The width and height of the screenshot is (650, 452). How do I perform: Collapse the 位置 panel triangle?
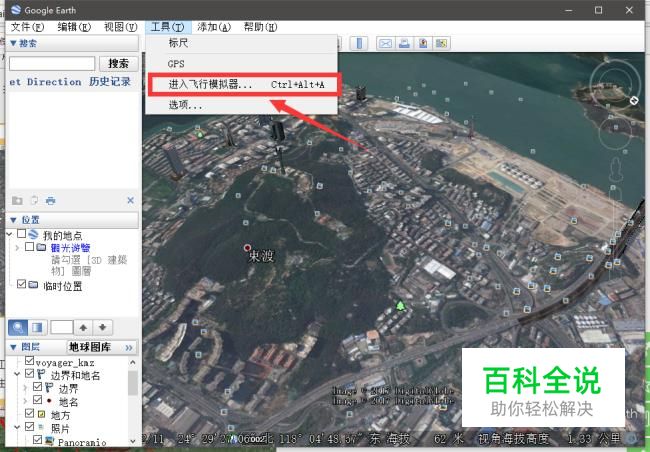[13, 220]
